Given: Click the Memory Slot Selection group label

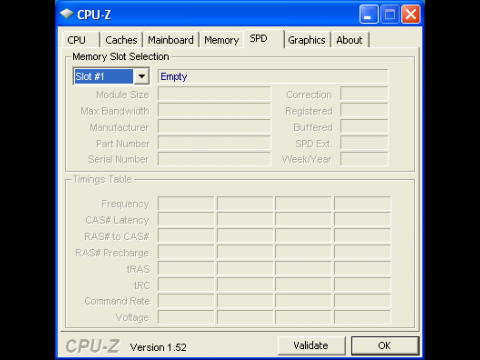Looking at the screenshot, I should (x=121, y=57).
